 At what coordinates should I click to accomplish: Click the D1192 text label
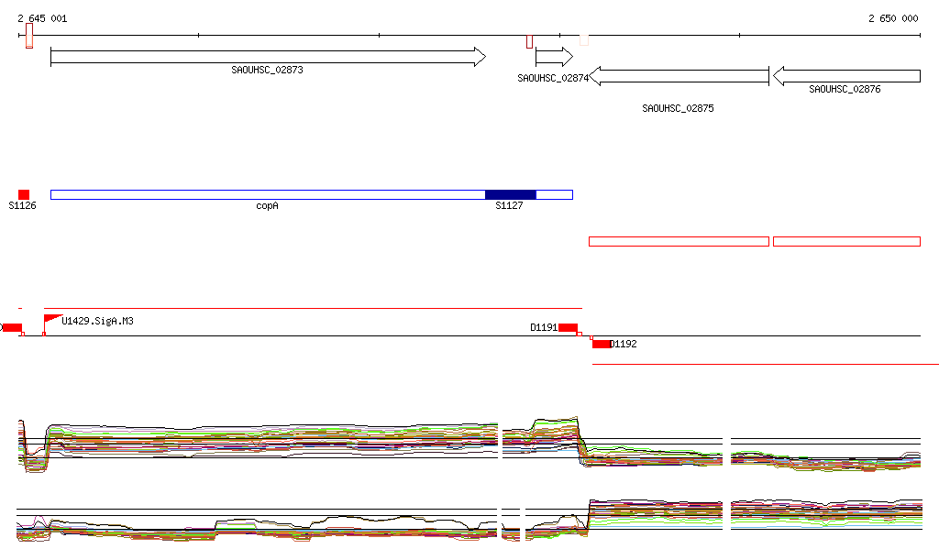pos(623,344)
